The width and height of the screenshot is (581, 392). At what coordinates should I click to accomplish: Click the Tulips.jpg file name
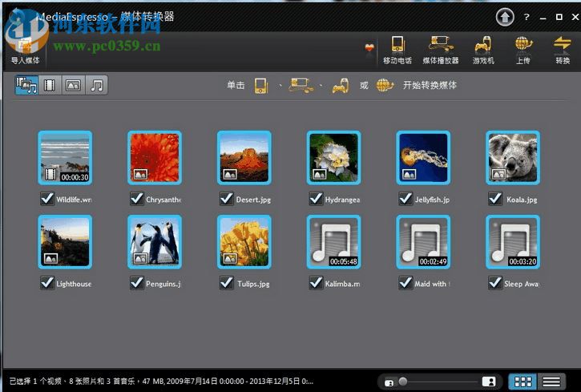[x=253, y=284]
